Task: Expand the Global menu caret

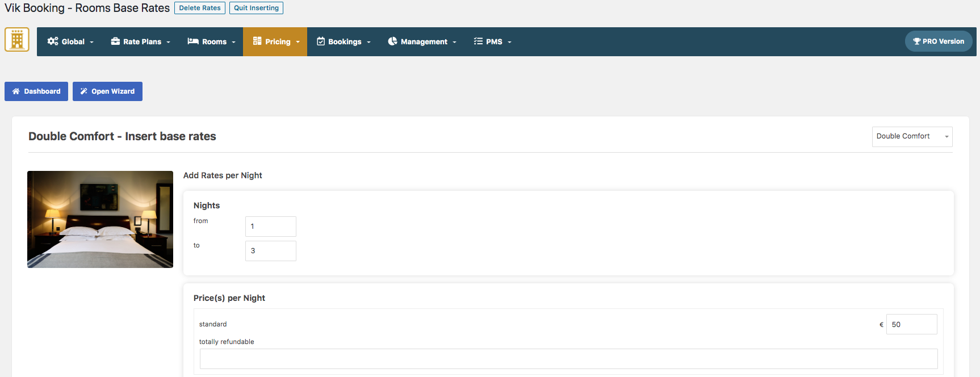Action: coord(91,42)
